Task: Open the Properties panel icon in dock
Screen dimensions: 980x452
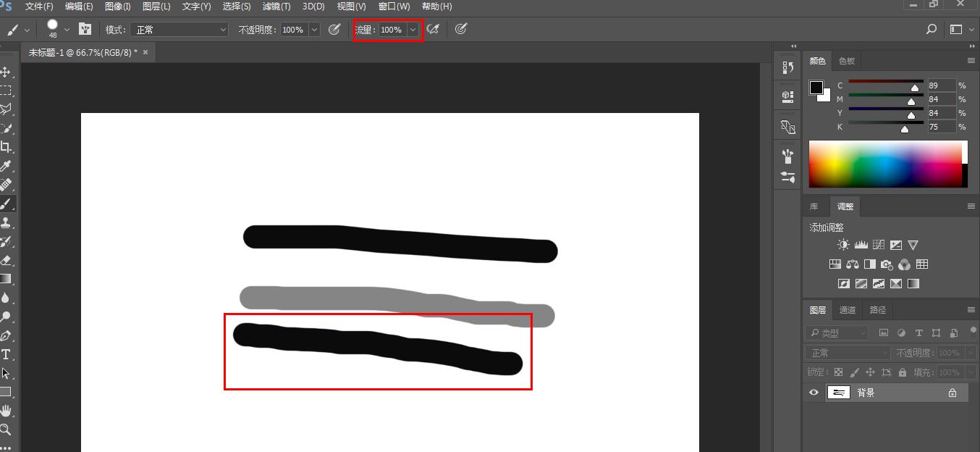Action: [x=787, y=96]
